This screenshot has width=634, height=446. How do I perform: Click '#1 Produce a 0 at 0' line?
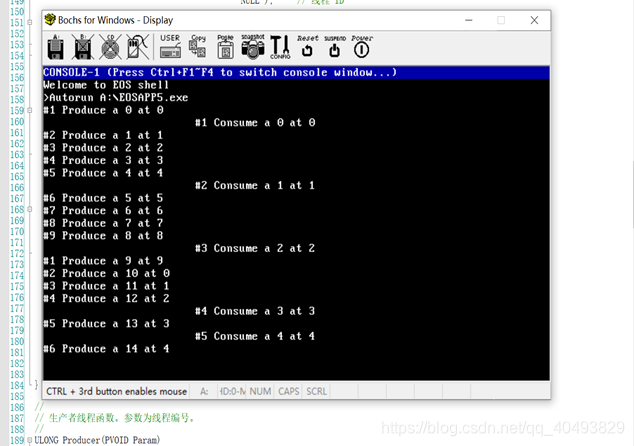click(x=103, y=110)
